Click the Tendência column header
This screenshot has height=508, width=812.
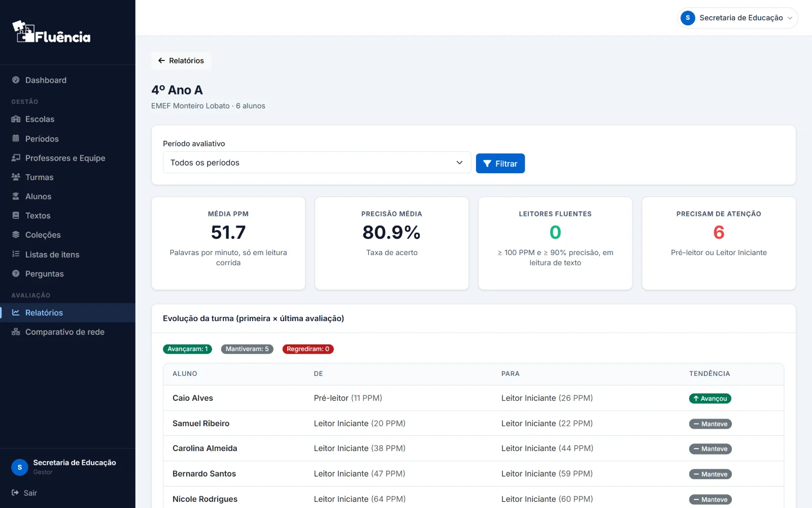tap(709, 373)
